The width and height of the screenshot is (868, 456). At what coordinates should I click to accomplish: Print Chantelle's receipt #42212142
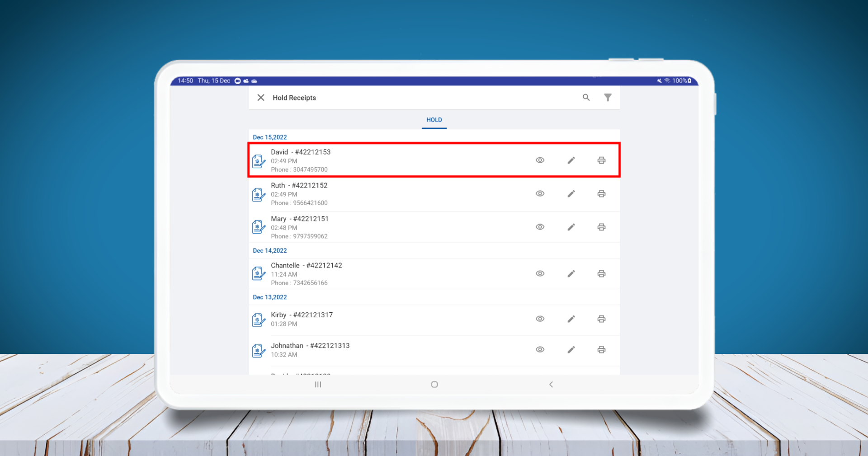(x=601, y=274)
